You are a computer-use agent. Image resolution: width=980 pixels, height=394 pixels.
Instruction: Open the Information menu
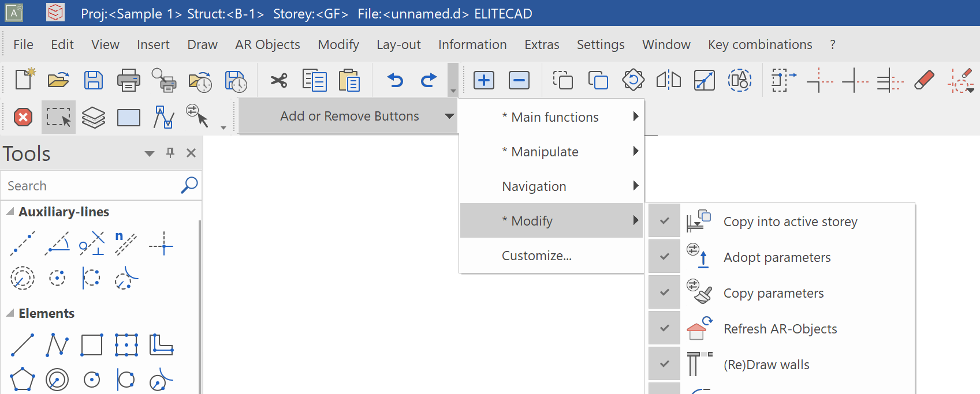pos(472,44)
